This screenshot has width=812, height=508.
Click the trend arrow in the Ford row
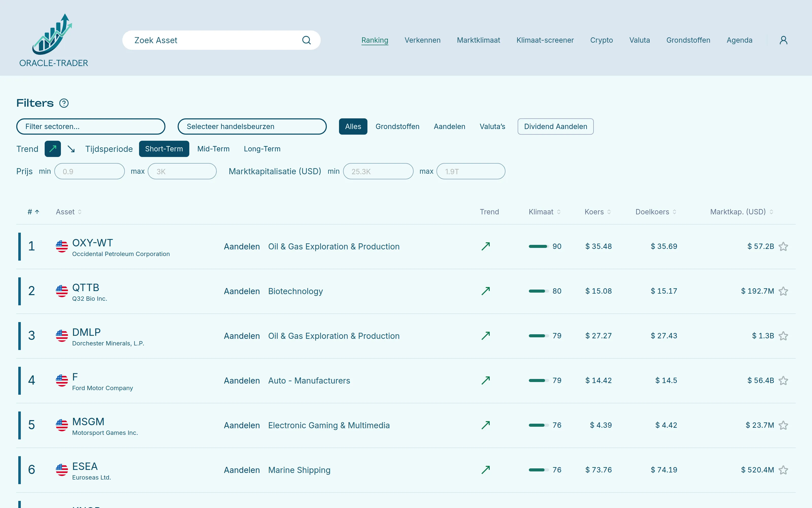pos(485,381)
